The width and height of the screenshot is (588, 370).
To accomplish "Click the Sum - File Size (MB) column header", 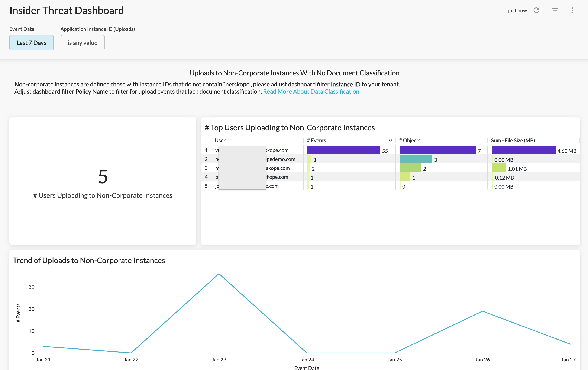I will pyautogui.click(x=513, y=140).
